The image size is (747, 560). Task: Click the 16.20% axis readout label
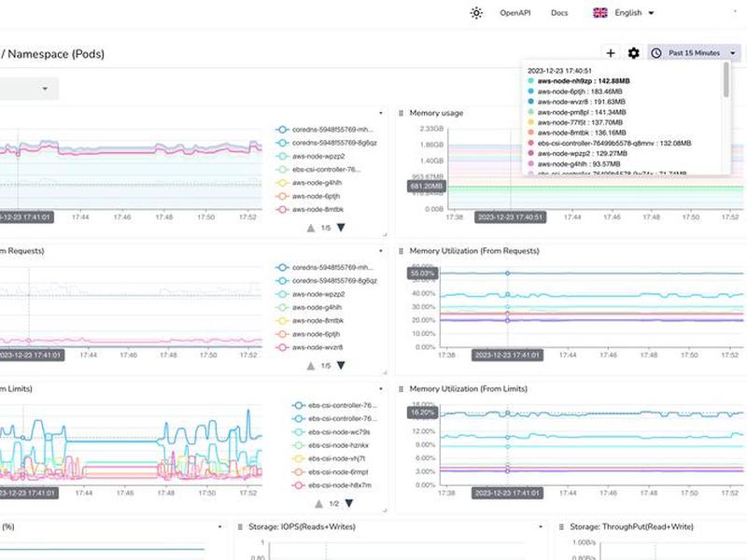tap(423, 413)
